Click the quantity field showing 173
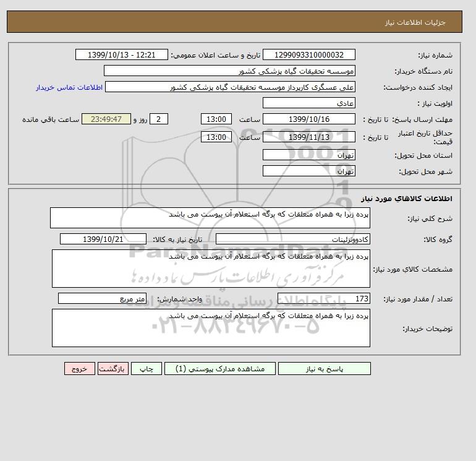Viewport: 476px width, 461px height. click(x=324, y=299)
